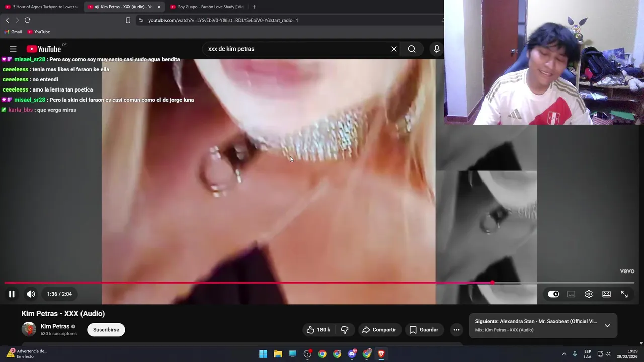
Task: Click the video title 'Kim Petras - XXX (Audio)'
Action: click(x=63, y=314)
